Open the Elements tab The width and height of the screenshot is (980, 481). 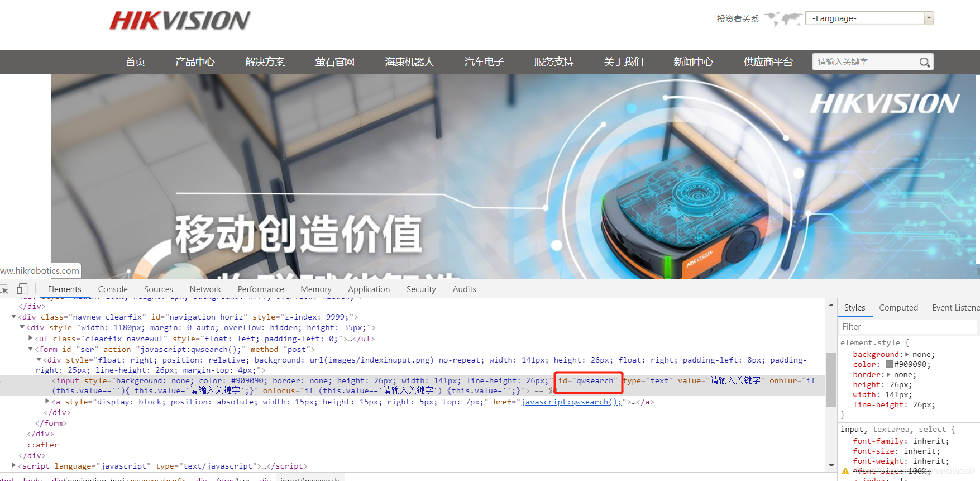tap(64, 289)
